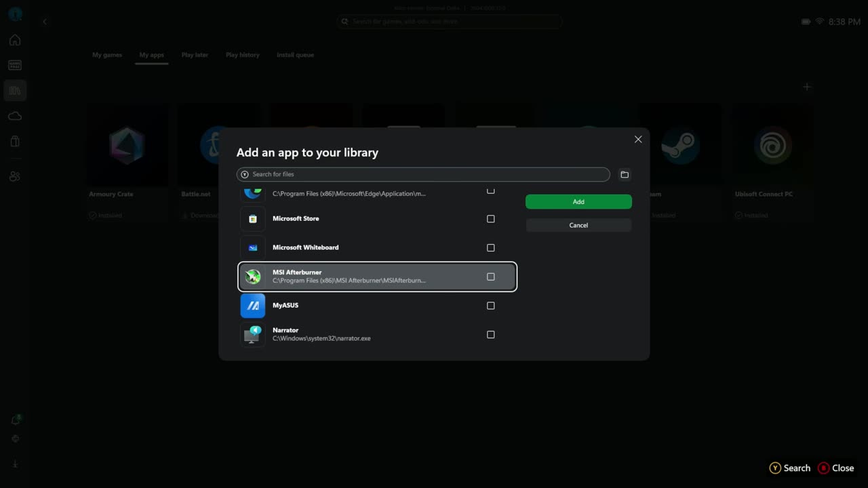Browse for files with the folder icon
868x488 pixels.
click(625, 174)
